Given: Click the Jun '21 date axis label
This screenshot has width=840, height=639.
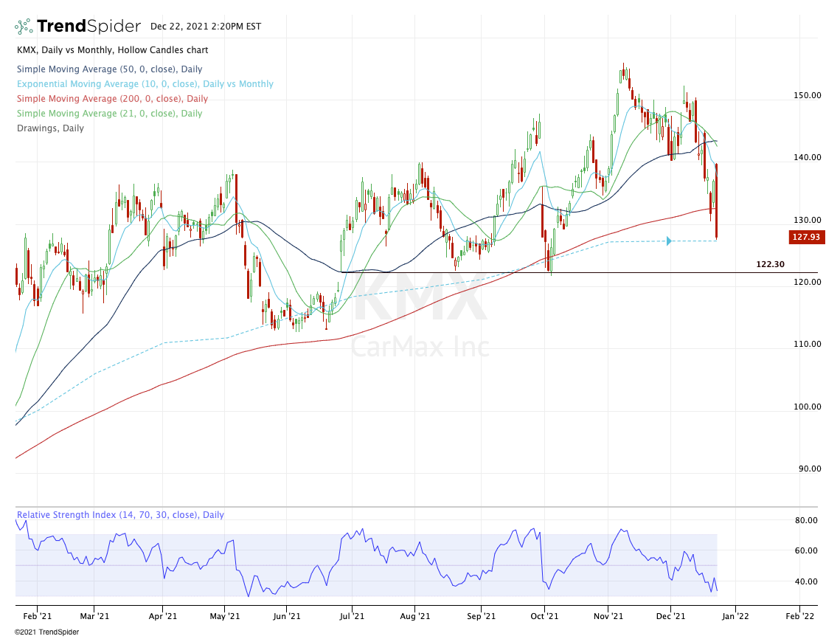Looking at the screenshot, I should point(287,616).
